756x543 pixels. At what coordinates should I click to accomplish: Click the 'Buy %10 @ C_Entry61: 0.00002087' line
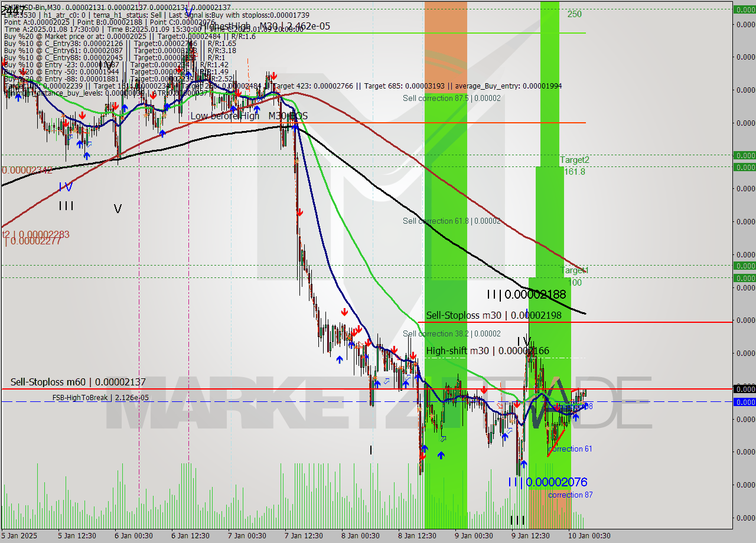pos(120,51)
